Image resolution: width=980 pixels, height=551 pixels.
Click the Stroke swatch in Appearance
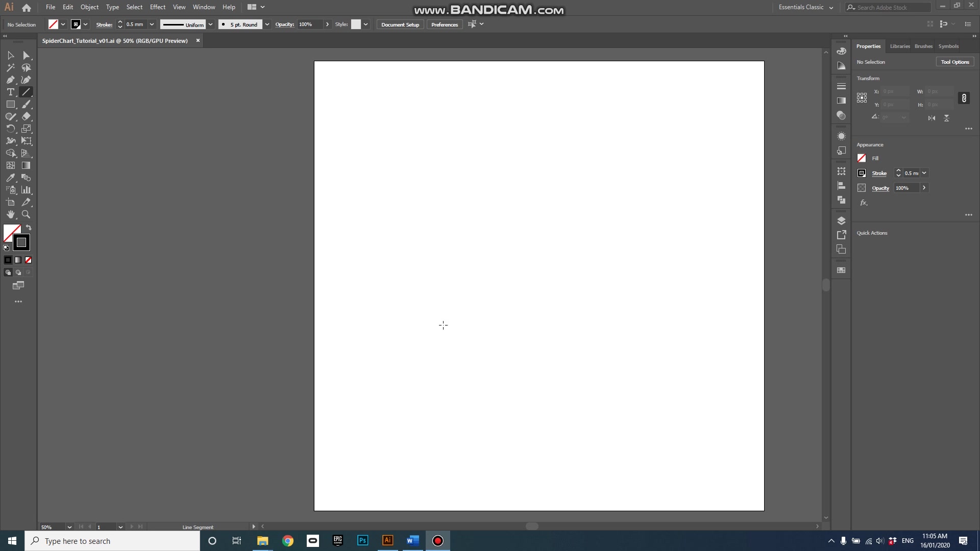pyautogui.click(x=862, y=173)
